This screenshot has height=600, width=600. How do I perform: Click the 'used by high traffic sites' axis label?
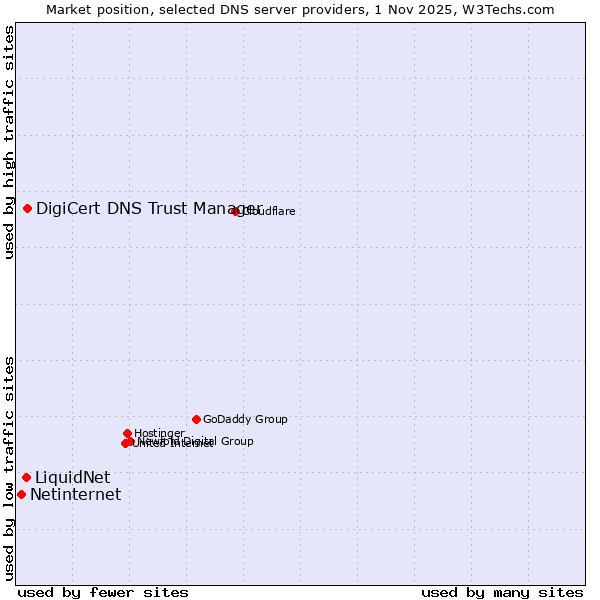(9, 142)
